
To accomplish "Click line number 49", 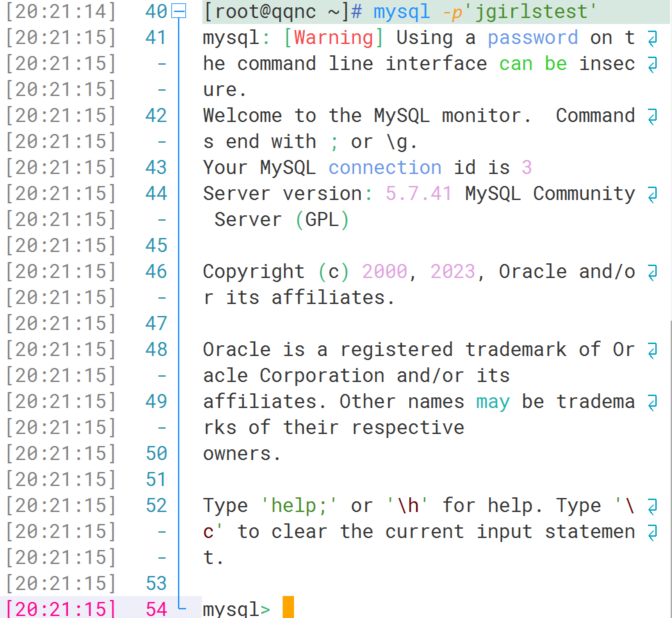I will coord(156,401).
